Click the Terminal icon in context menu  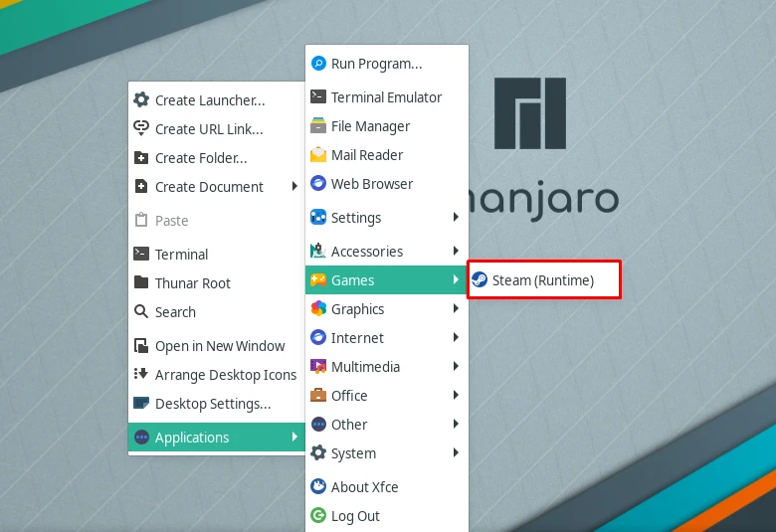(x=141, y=254)
